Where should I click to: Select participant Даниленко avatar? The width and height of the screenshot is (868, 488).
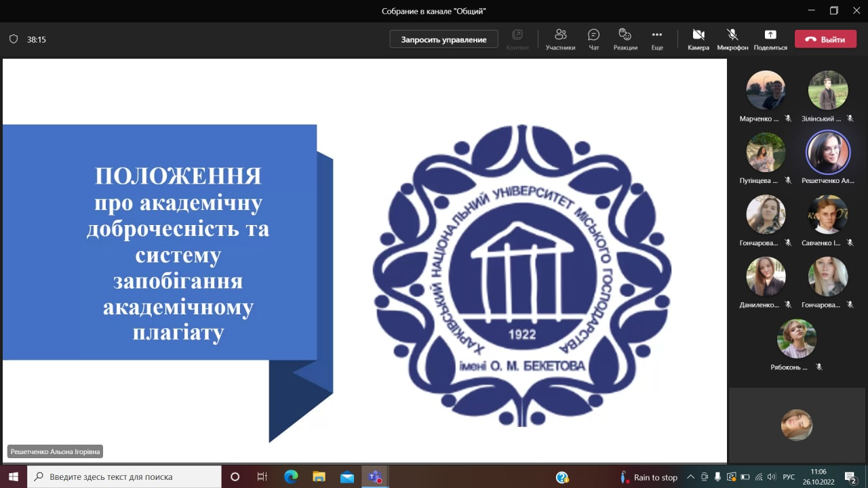766,277
